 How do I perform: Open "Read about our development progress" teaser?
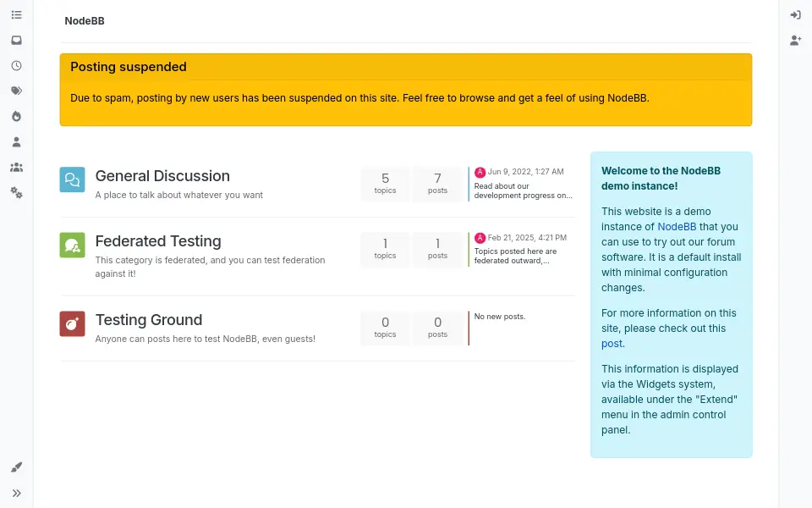(x=523, y=190)
